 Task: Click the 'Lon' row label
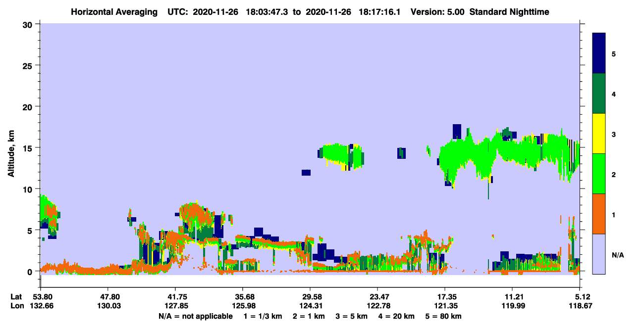tap(16, 306)
